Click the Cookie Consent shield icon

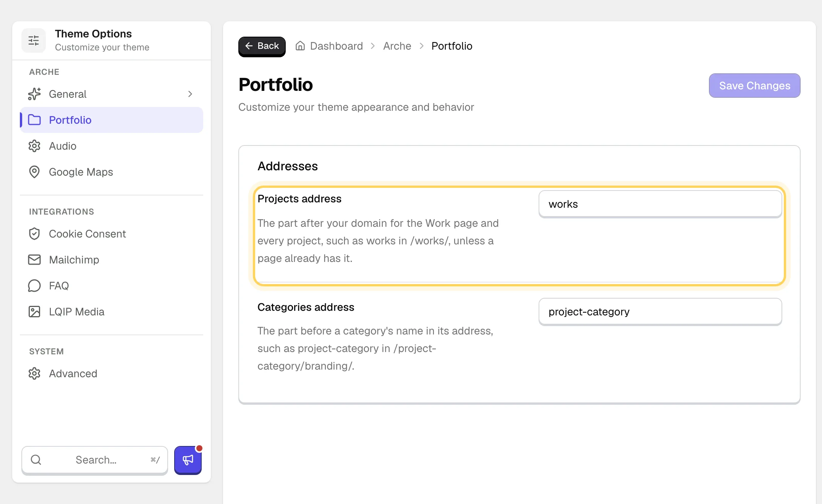[x=34, y=234]
